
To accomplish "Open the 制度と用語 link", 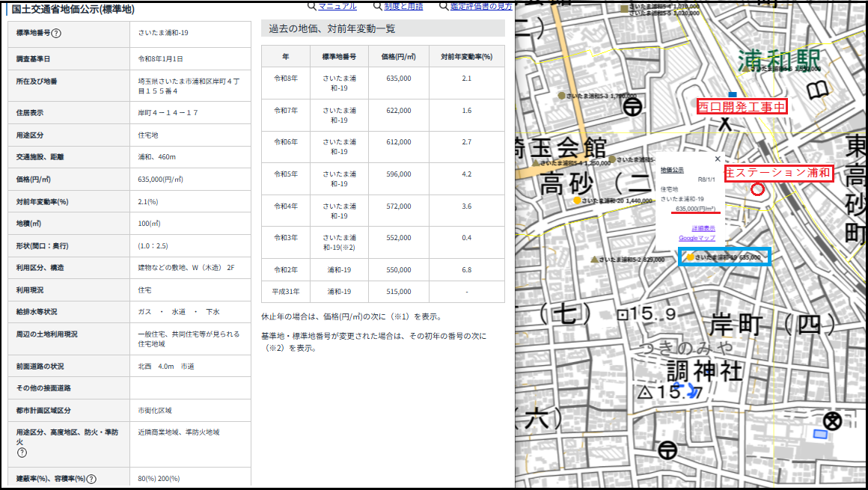I will point(403,6).
